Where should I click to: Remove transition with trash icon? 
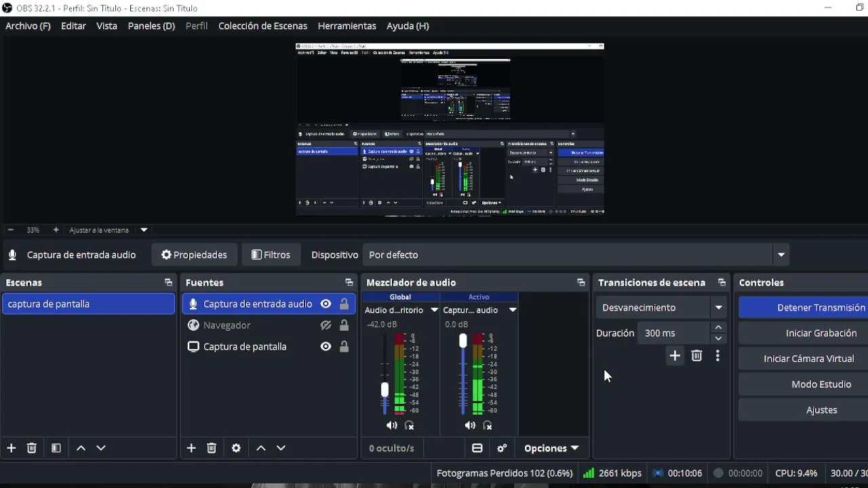tap(696, 356)
